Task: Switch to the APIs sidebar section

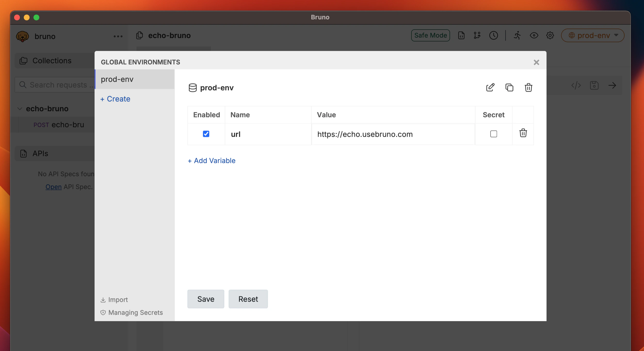Action: 40,153
